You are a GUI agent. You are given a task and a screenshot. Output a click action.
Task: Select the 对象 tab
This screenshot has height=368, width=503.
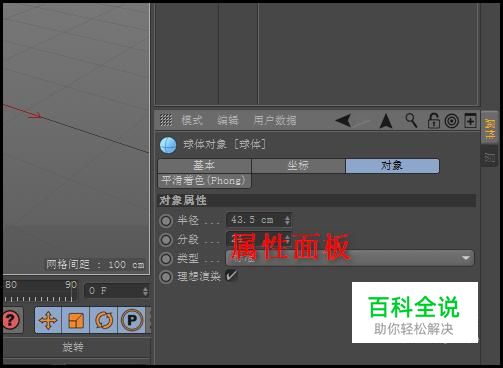tap(392, 166)
